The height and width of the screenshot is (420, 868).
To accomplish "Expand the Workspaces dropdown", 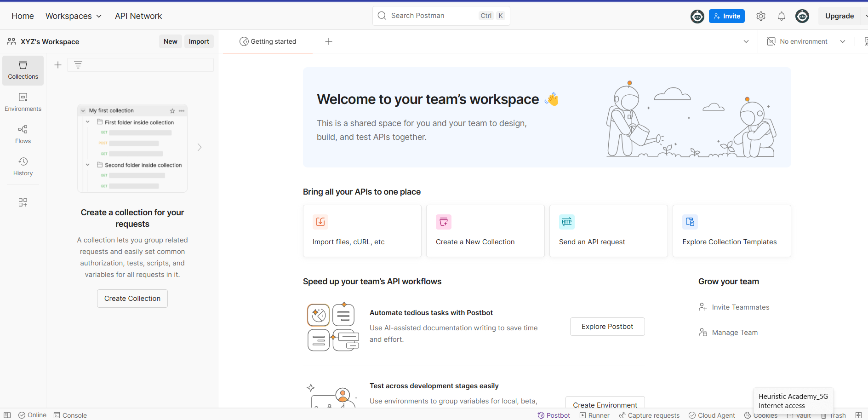I will pyautogui.click(x=74, y=16).
